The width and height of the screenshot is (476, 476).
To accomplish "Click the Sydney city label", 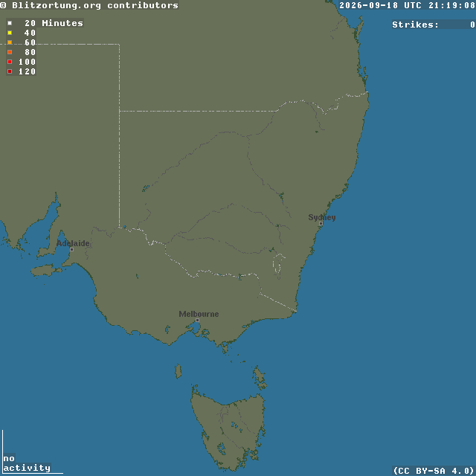I will pyautogui.click(x=322, y=217).
